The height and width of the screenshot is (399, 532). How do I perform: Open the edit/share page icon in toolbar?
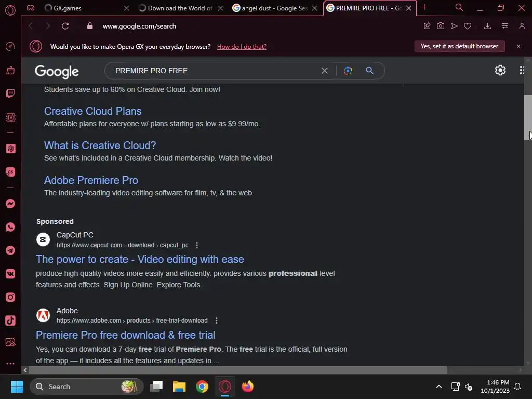[x=427, y=26]
